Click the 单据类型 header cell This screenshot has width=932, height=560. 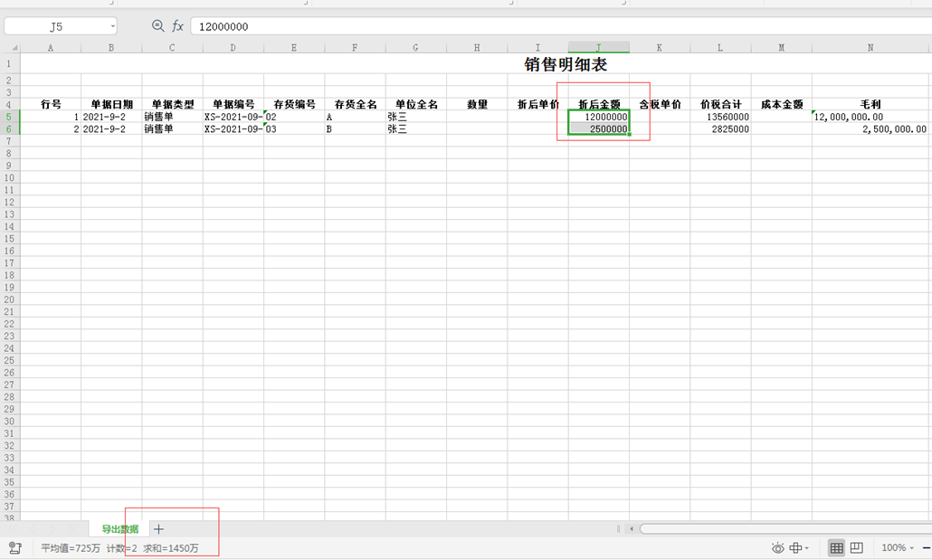(172, 105)
